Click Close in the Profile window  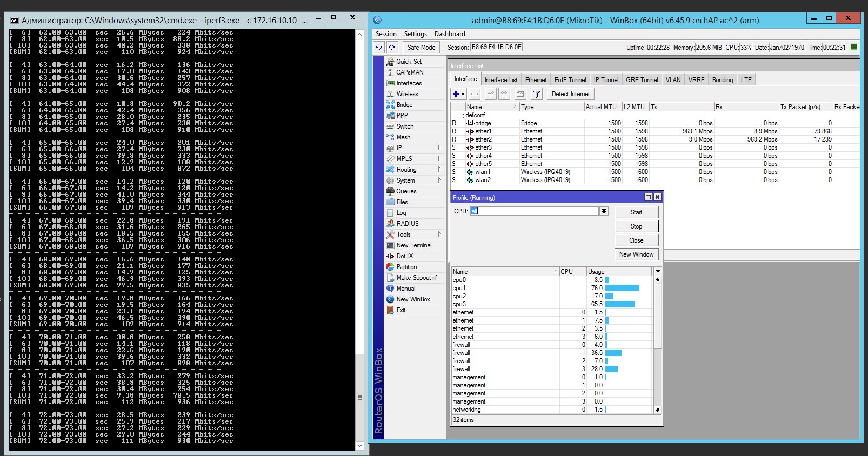pos(636,240)
